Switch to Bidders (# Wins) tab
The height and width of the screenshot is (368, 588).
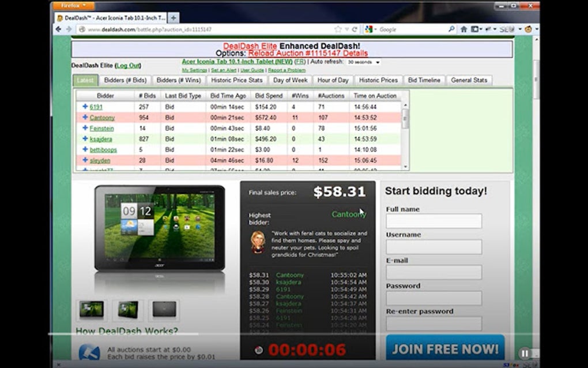[179, 80]
